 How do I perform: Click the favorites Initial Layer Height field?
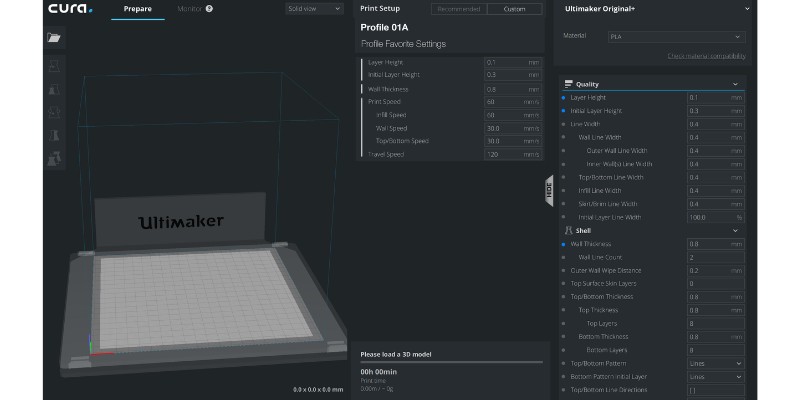513,75
